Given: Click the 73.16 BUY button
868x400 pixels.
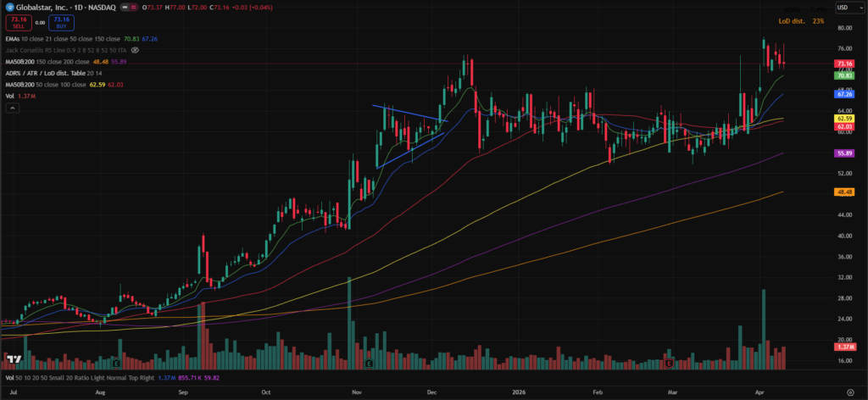Looking at the screenshot, I should pos(61,22).
